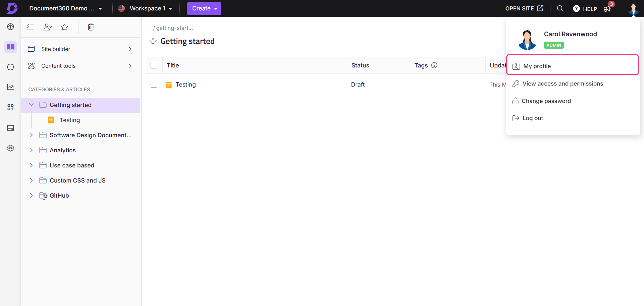
Task: Open the What's new megaphone notifications
Action: [x=607, y=9]
